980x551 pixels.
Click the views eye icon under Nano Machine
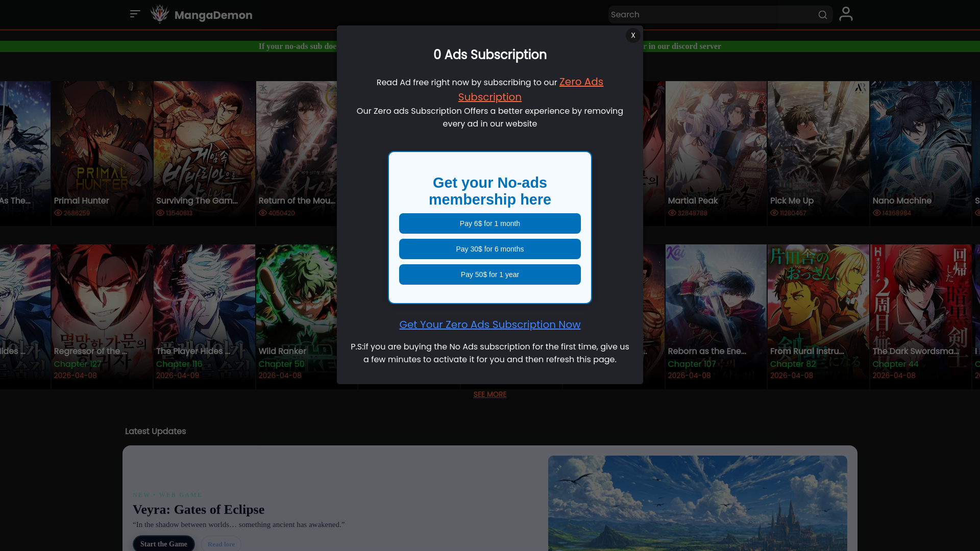877,213
